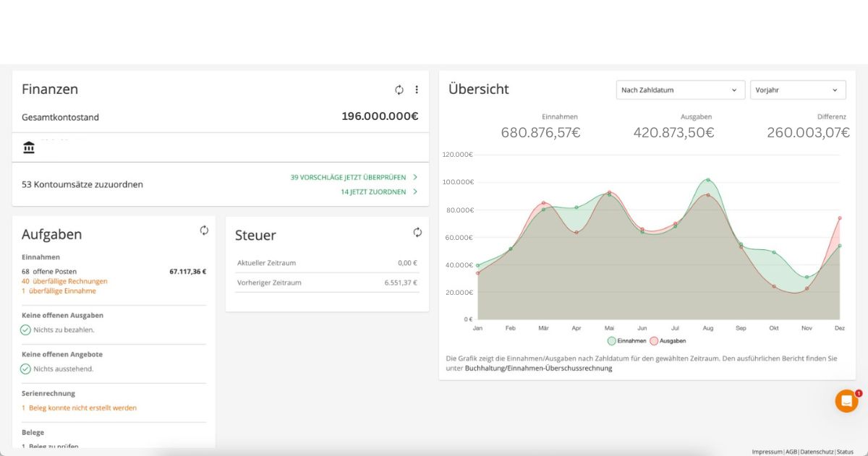Viewport: 868px width, 456px height.
Task: Refresh the Finanzen panel
Action: click(x=399, y=90)
